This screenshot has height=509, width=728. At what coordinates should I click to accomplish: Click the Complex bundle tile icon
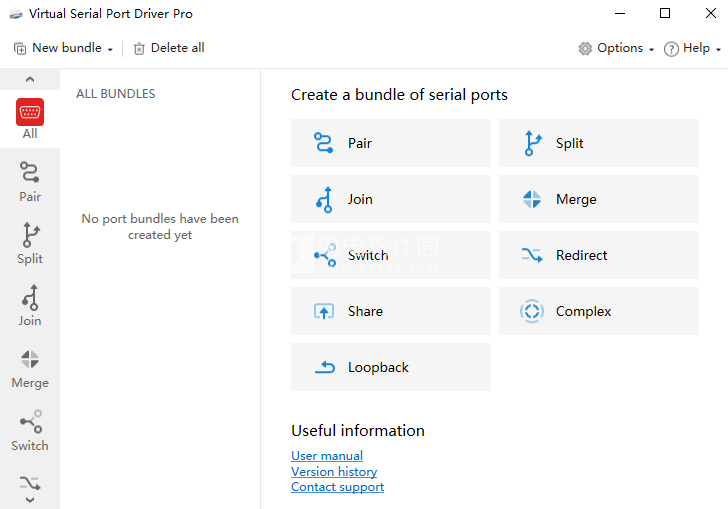532,311
